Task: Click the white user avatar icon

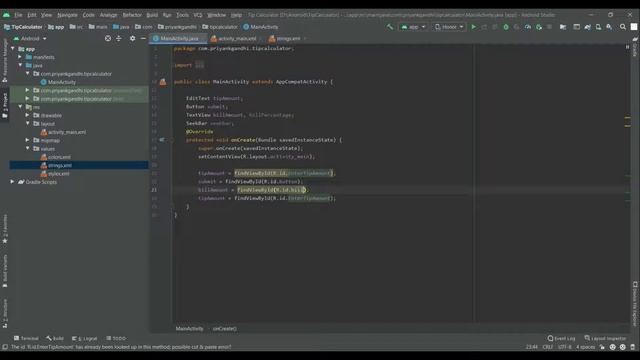Action: [634, 27]
